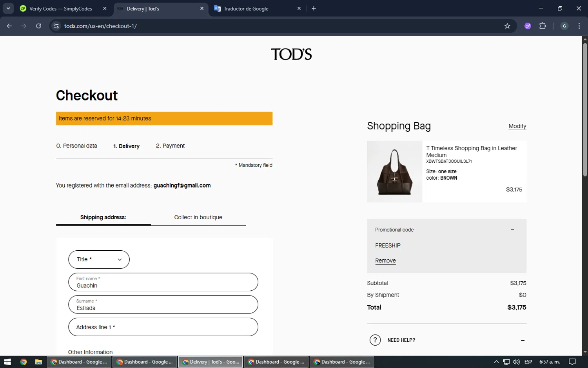Select the Shipping address tab
This screenshot has width=588, height=368.
tap(103, 217)
